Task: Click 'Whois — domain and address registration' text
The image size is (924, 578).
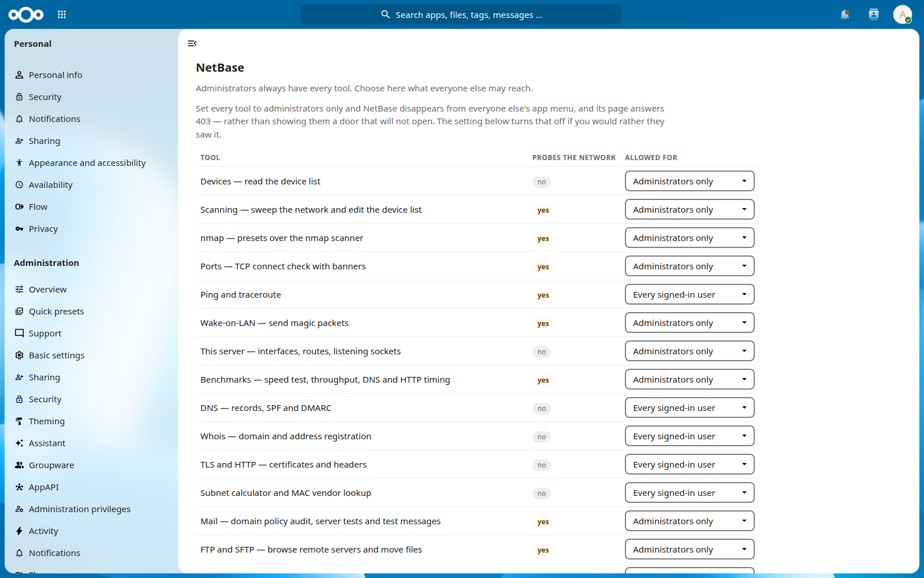Action: [286, 436]
